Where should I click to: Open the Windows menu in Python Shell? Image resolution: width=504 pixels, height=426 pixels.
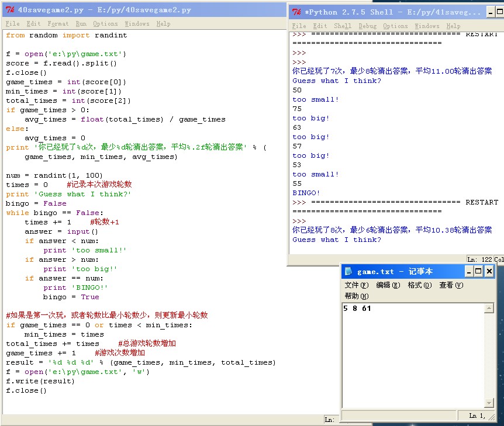(427, 26)
